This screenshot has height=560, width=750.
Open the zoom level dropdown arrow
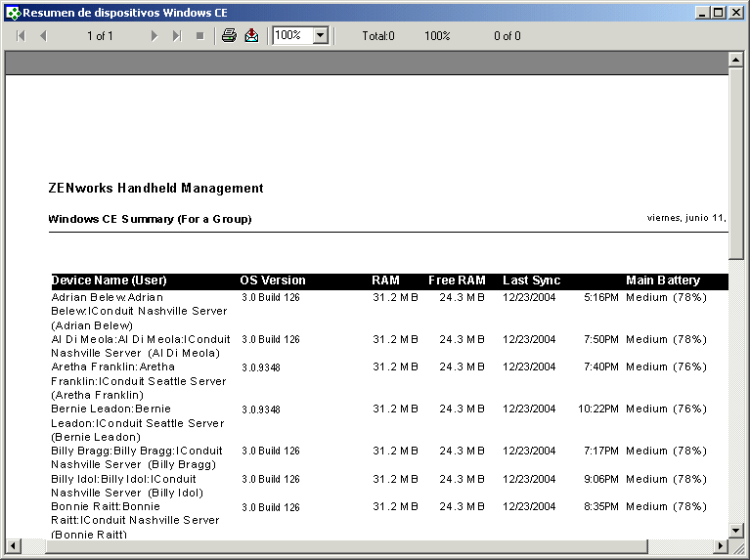(320, 36)
